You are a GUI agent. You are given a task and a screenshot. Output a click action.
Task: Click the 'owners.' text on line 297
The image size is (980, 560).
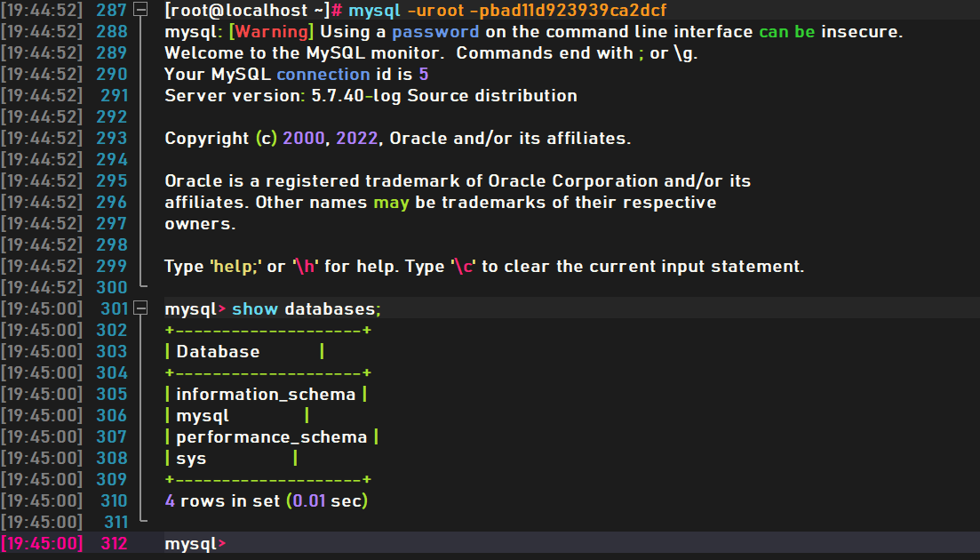pos(200,224)
